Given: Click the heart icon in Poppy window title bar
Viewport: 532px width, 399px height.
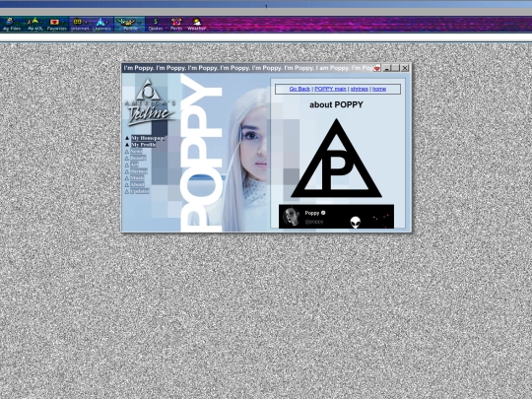Looking at the screenshot, I should point(377,68).
